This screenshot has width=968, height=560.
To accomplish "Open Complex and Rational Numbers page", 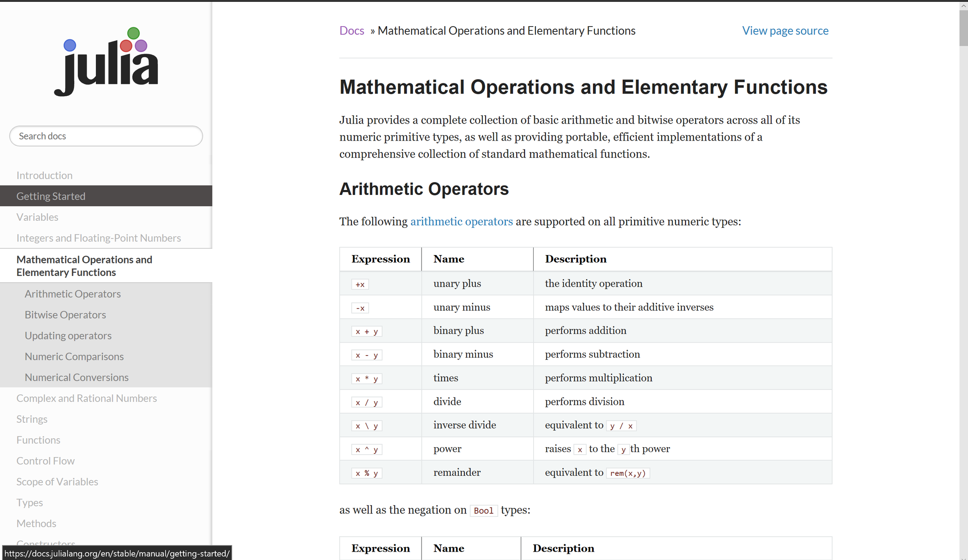I will (87, 398).
